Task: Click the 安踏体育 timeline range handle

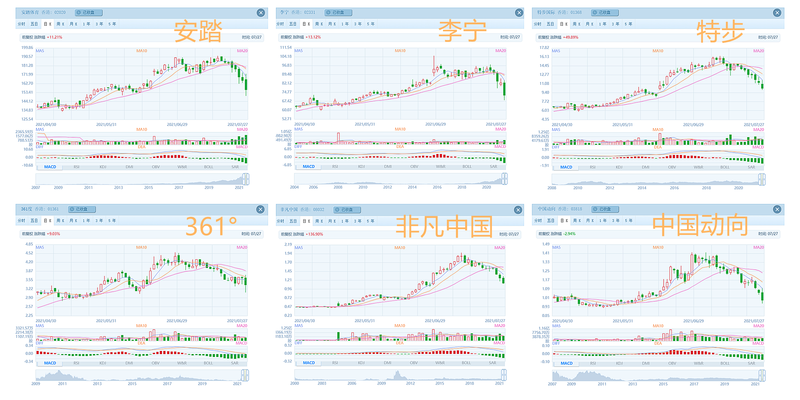Action: click(x=246, y=179)
